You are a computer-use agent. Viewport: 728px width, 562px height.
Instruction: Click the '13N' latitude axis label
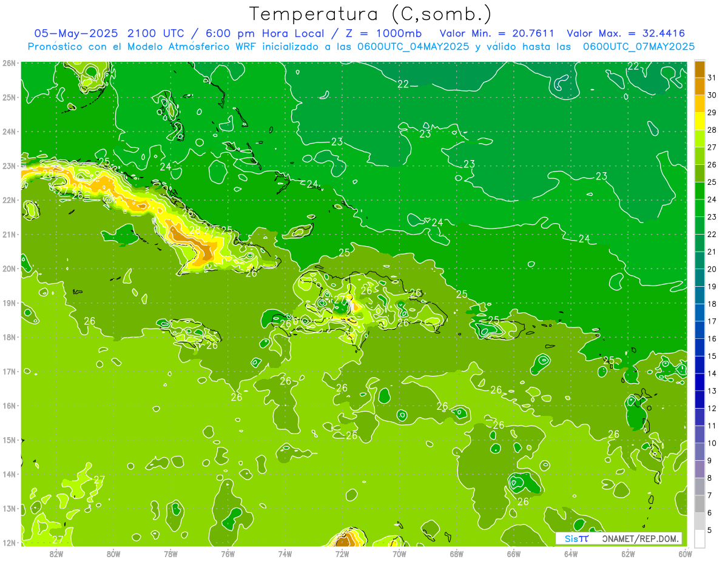pos(9,509)
